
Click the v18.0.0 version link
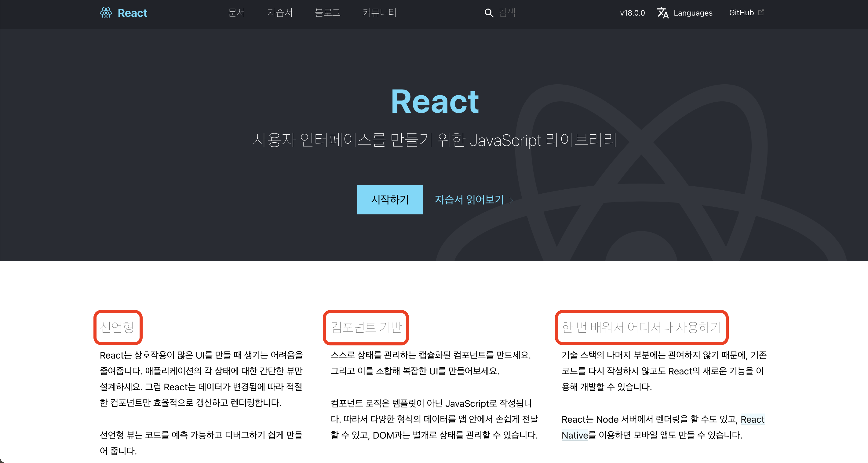(632, 13)
